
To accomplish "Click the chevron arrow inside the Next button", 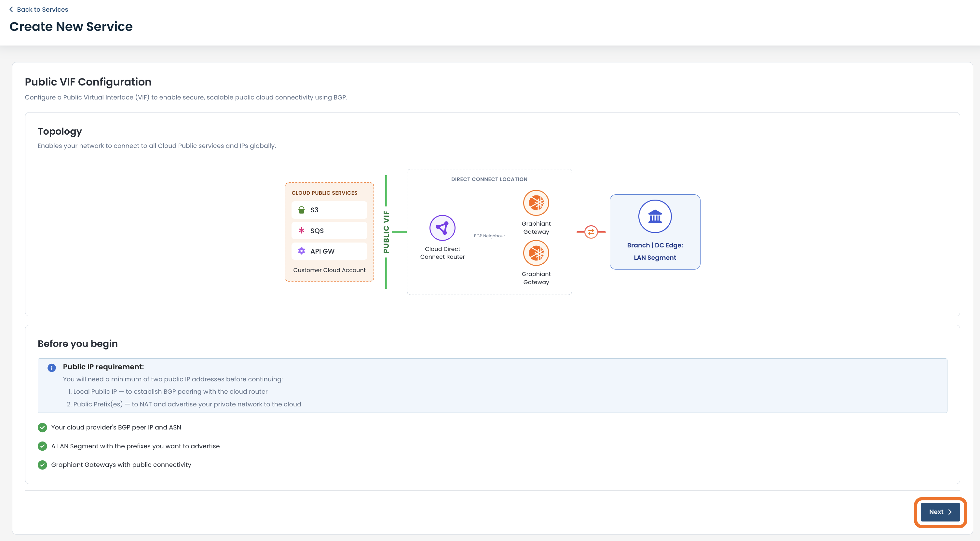I will pyautogui.click(x=950, y=512).
